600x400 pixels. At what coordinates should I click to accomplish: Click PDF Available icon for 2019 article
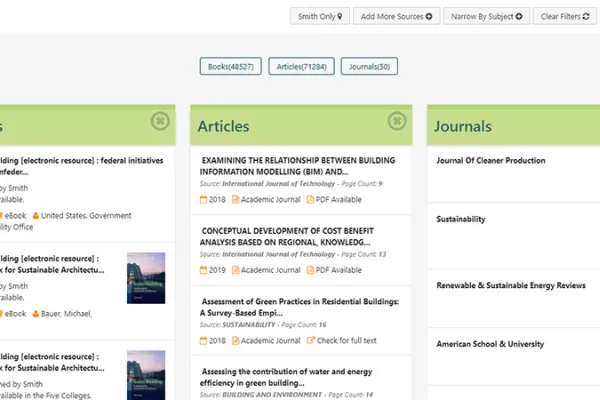[x=310, y=270]
